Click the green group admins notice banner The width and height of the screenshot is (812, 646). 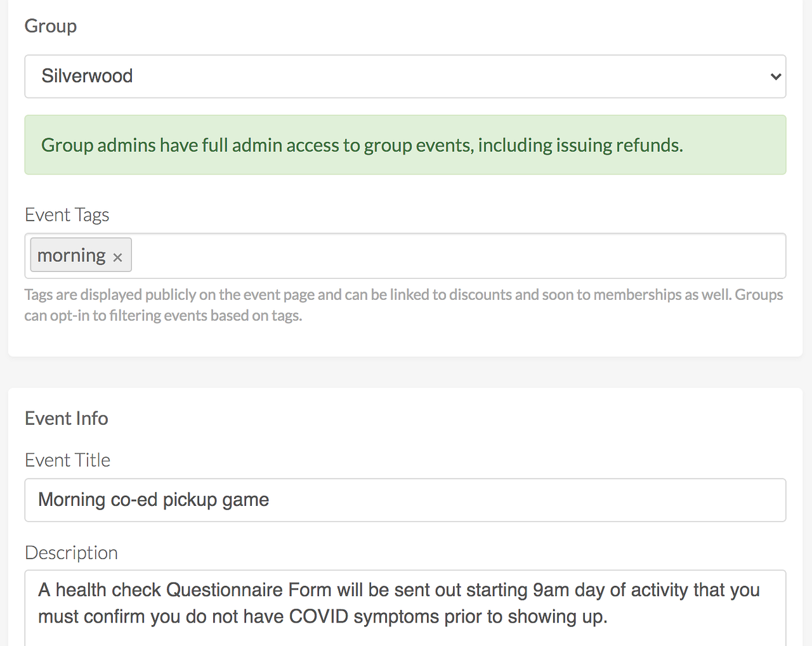[x=405, y=145]
